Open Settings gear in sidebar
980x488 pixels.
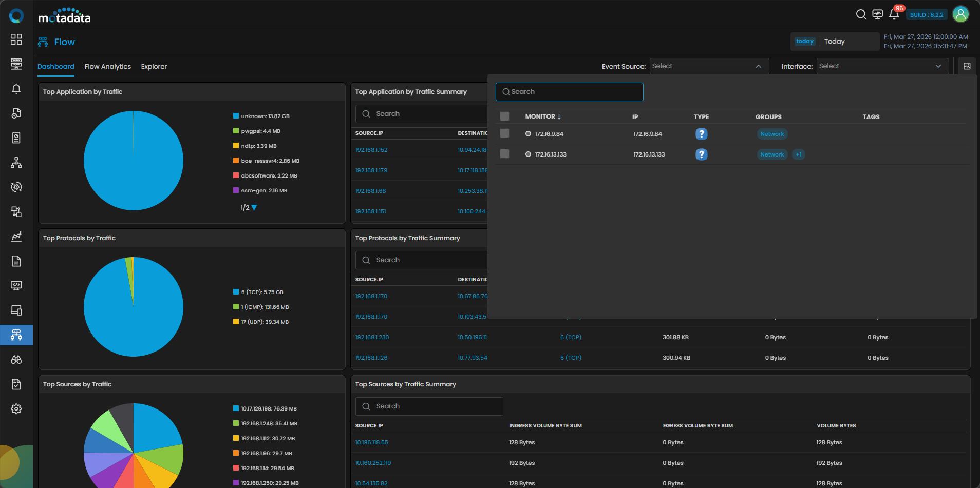(x=16, y=409)
